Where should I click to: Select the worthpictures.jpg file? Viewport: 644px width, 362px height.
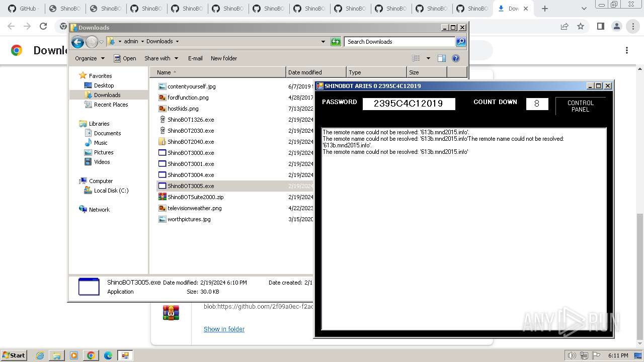click(189, 219)
